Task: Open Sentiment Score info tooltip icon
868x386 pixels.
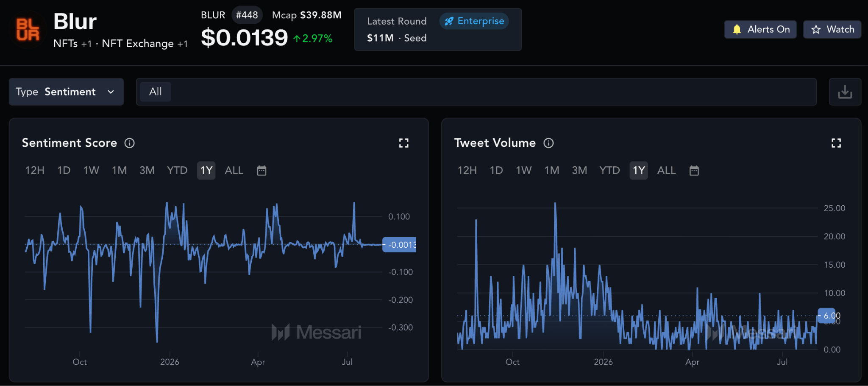Action: pos(130,143)
